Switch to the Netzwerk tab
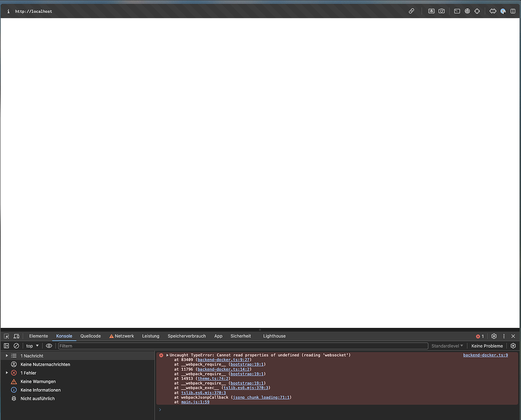Screen dimensions: 521x420 point(125,336)
